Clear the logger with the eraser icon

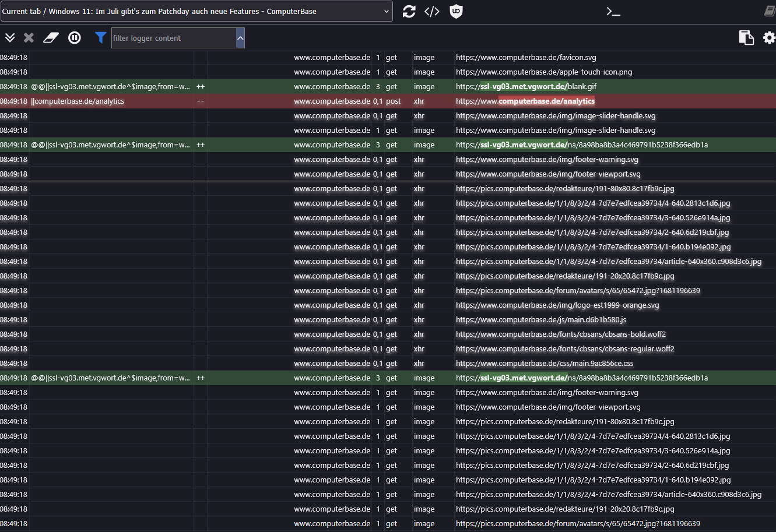51,38
